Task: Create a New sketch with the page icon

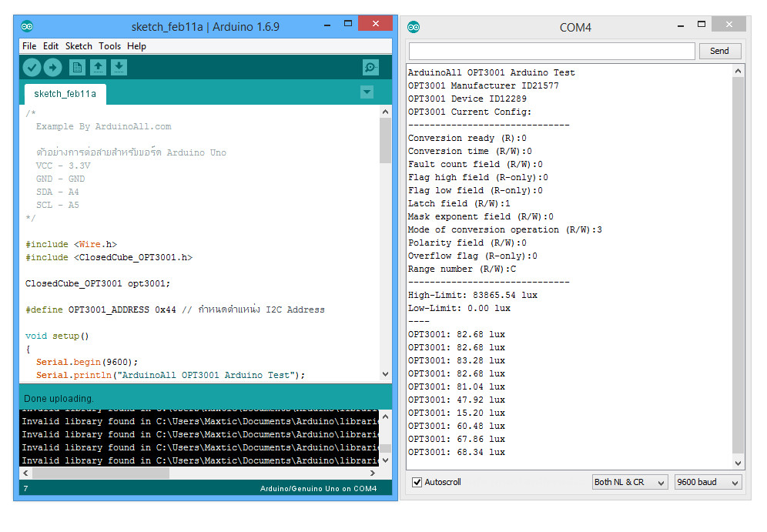Action: click(77, 68)
